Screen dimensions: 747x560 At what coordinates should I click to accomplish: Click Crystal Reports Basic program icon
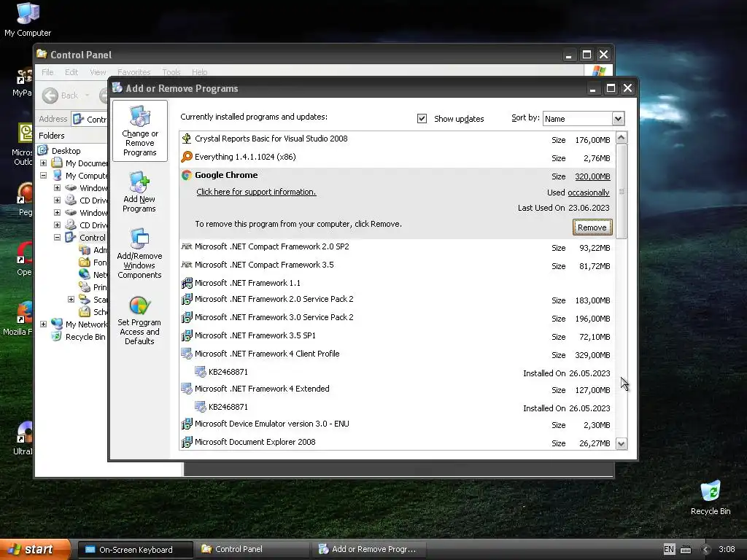(x=186, y=139)
